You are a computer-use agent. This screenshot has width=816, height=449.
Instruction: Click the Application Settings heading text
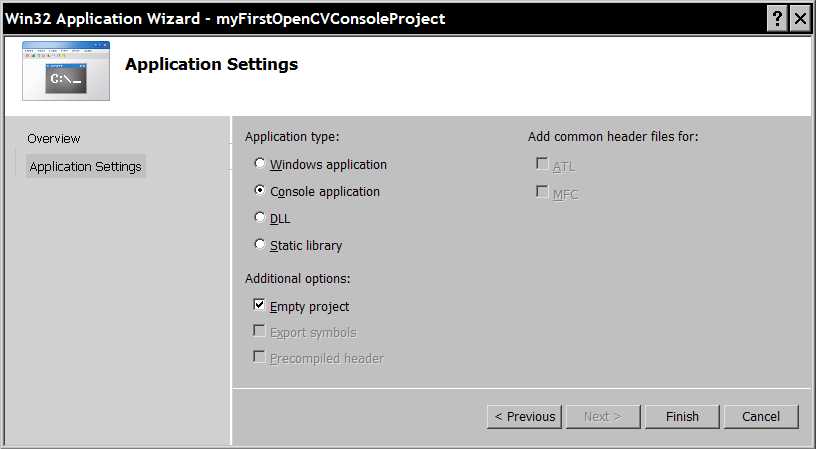211,65
